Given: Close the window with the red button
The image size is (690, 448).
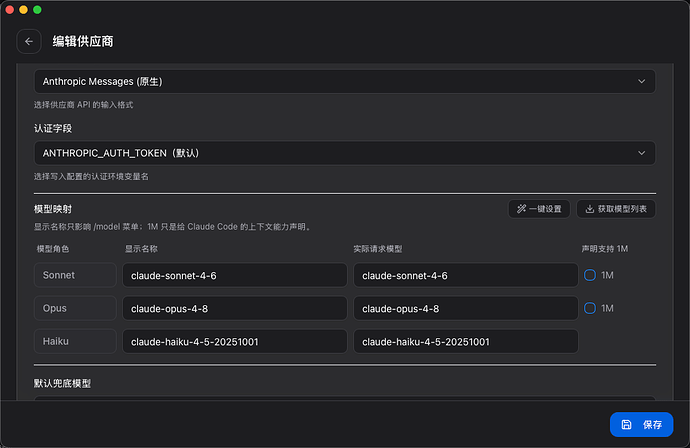Looking at the screenshot, I should [10, 10].
